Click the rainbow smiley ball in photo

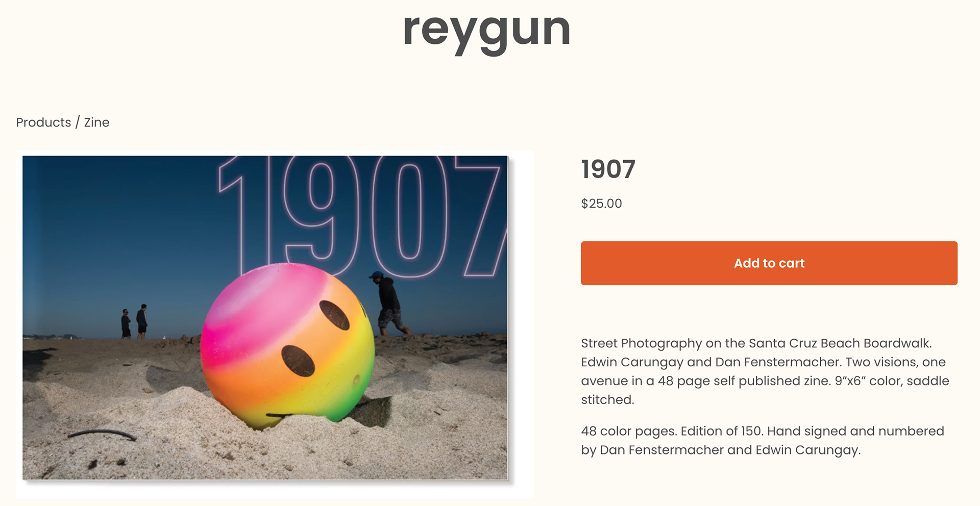coord(287,346)
